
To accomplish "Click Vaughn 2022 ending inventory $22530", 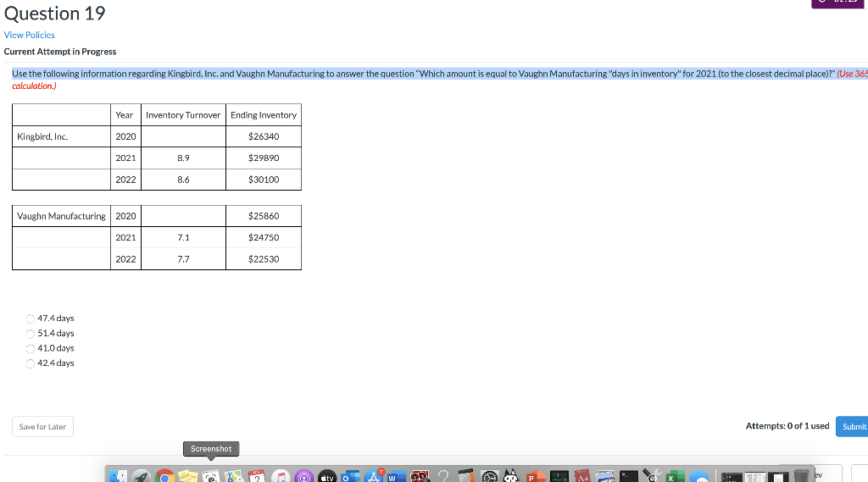I will click(x=264, y=259).
